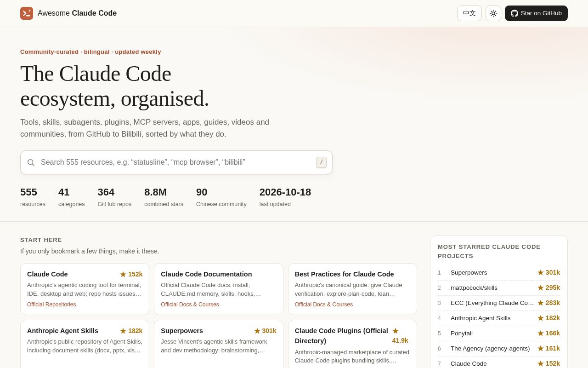Screen dimensions: 588x368
Task: Click the 2026-10-18 last updated stat
Action: click(285, 197)
